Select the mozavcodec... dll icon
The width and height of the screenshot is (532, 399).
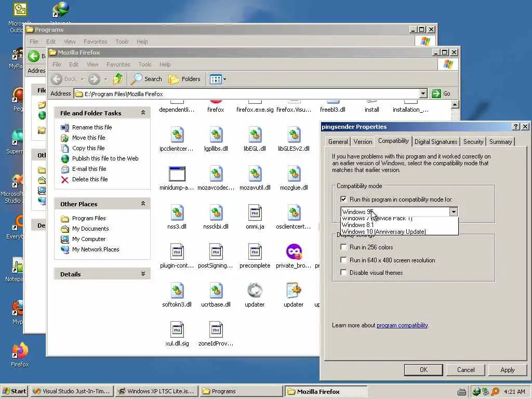[x=216, y=174]
